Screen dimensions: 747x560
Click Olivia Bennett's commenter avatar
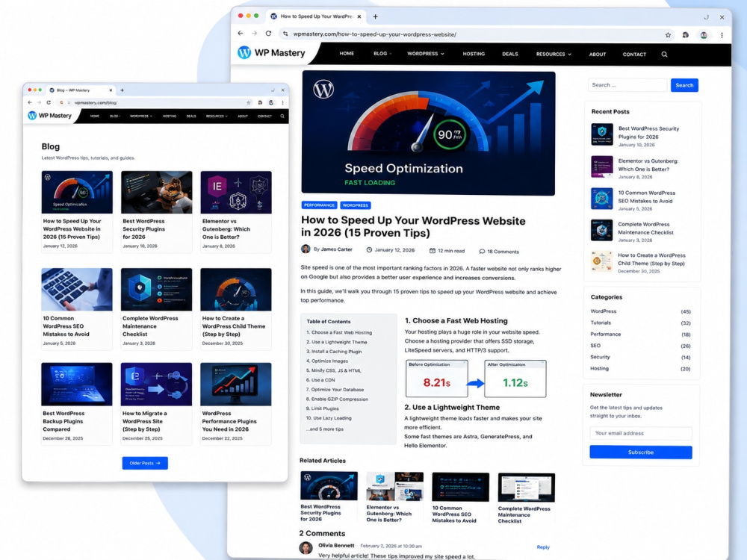pos(306,547)
